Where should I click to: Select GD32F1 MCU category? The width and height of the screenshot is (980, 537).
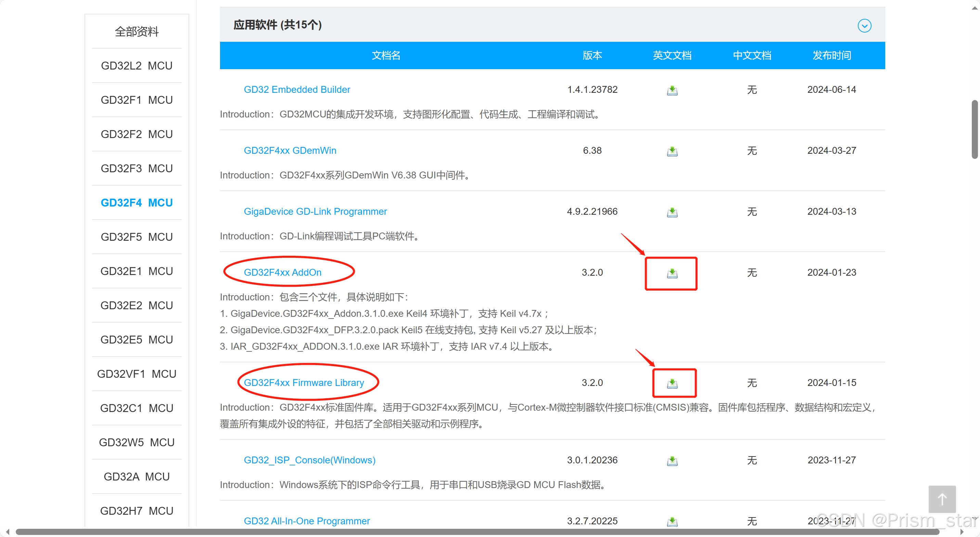[x=137, y=100]
